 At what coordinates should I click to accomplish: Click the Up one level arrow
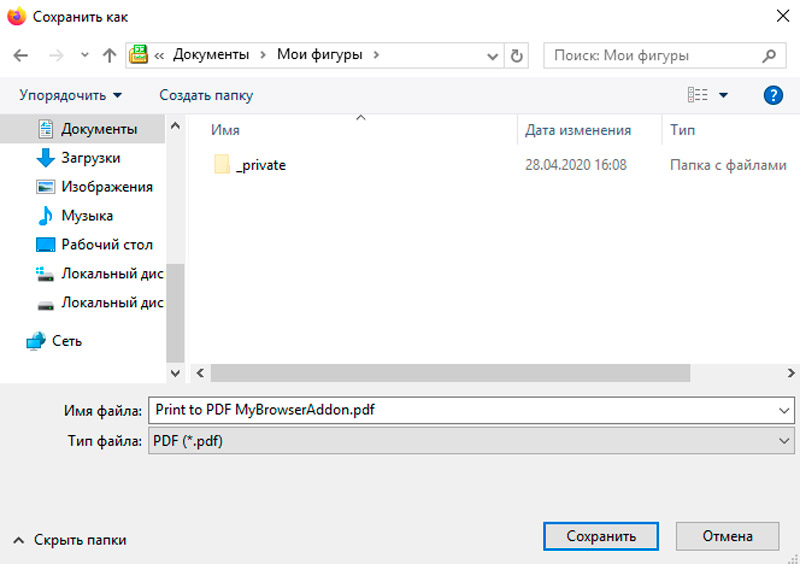[109, 55]
